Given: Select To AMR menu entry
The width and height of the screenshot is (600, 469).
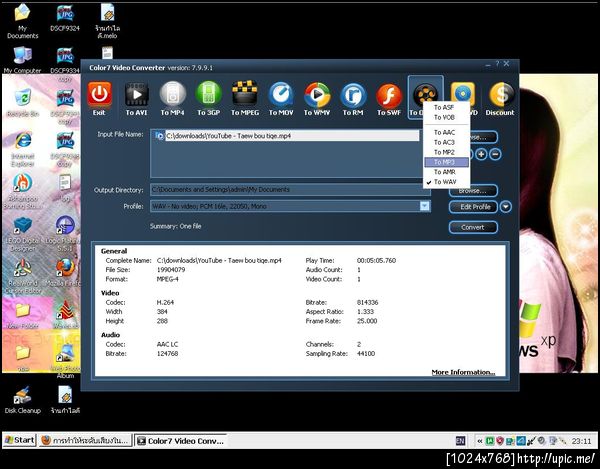Looking at the screenshot, I should click(446, 172).
